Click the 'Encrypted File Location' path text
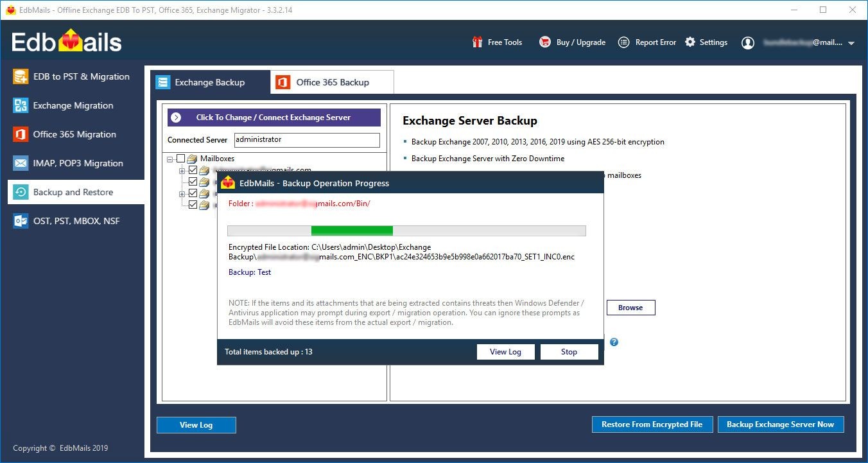Viewport: 868px width, 463px height. click(x=401, y=252)
